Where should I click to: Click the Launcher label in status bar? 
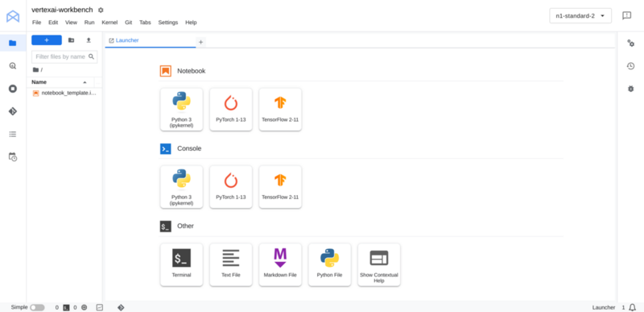(603, 307)
